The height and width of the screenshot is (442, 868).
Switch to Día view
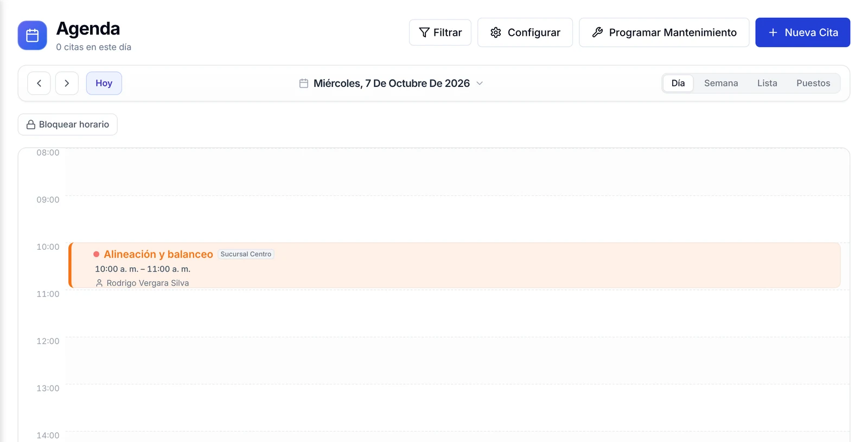tap(678, 83)
